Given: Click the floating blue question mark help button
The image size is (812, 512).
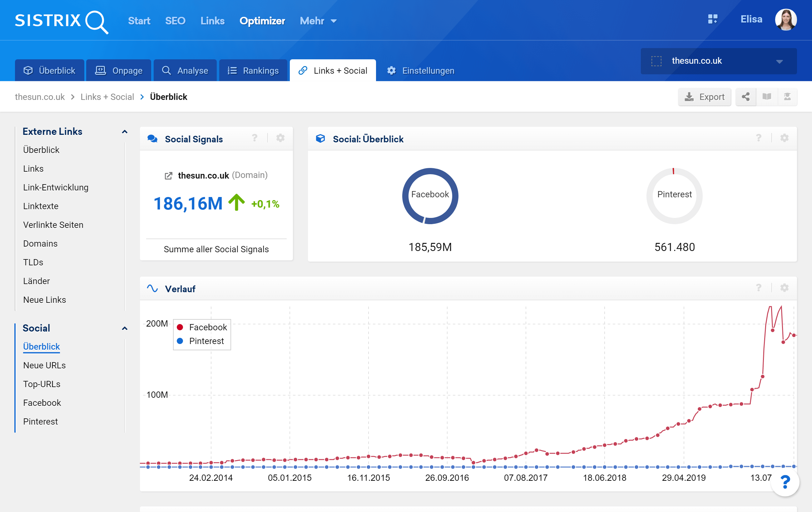Looking at the screenshot, I should pyautogui.click(x=785, y=482).
